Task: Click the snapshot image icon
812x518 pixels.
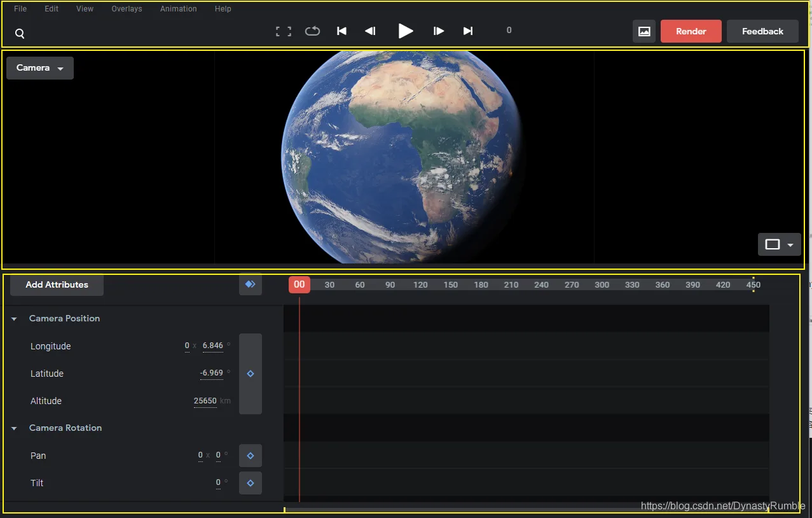Action: coord(644,31)
